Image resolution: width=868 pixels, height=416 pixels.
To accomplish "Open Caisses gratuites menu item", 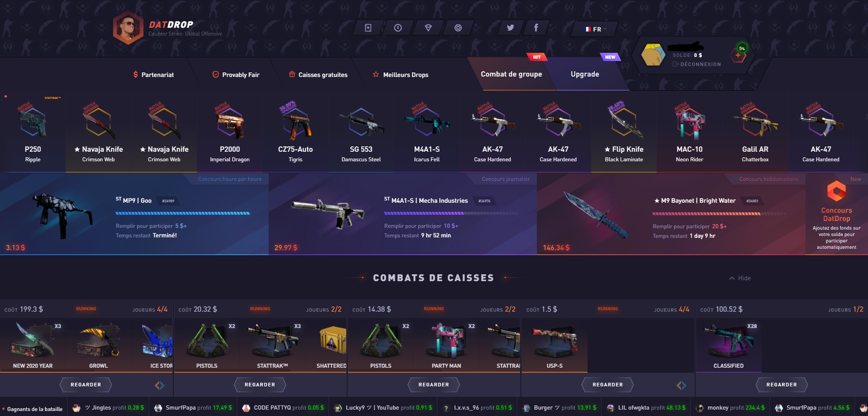I will coord(318,75).
